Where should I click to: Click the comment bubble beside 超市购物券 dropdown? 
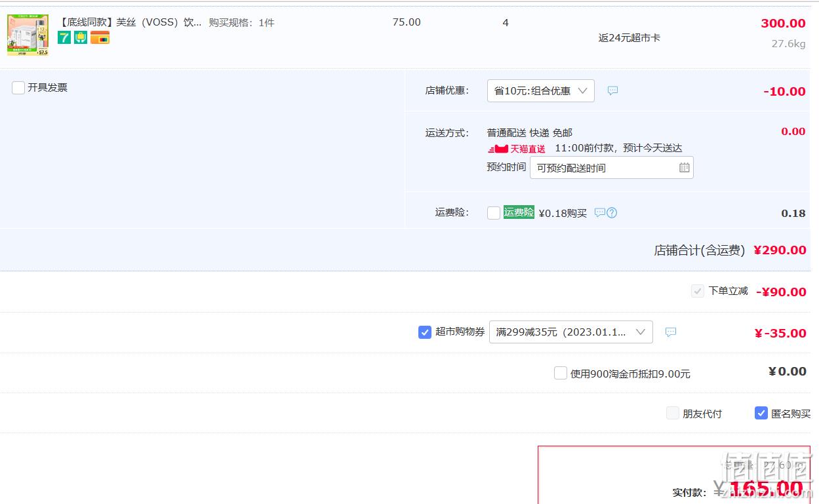coord(671,332)
